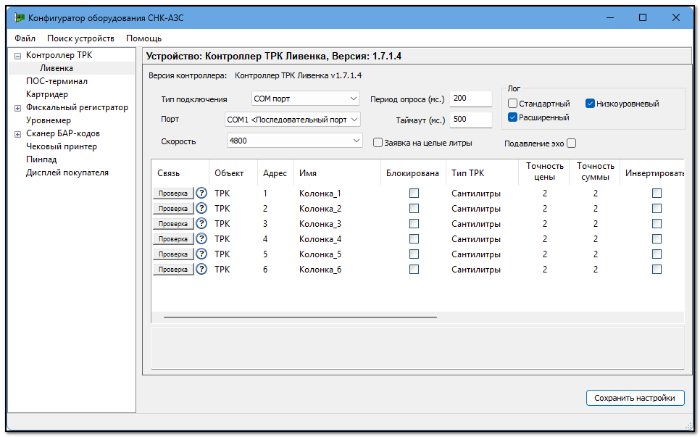
Task: Select ПОС-терминал in the device tree
Action: (57, 81)
